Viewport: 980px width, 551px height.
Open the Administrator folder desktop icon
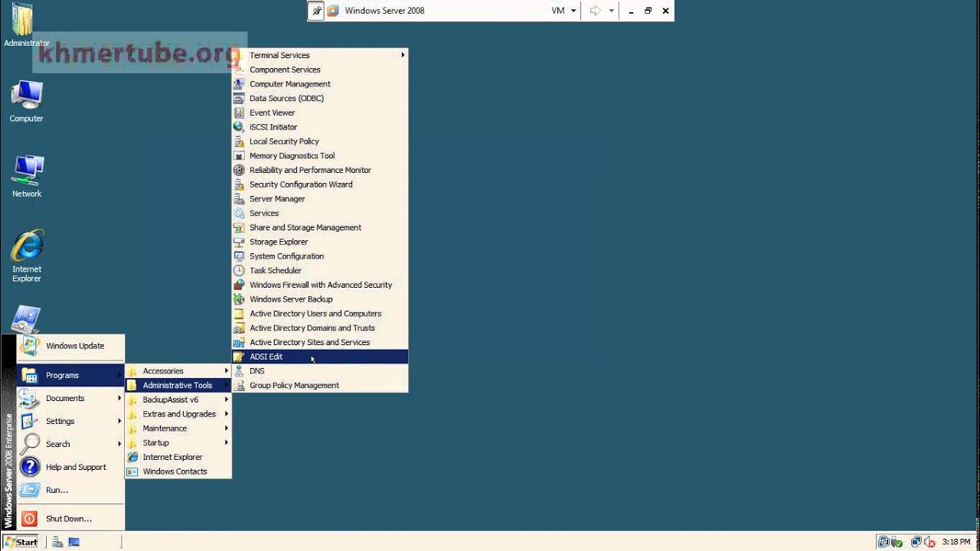pyautogui.click(x=25, y=24)
